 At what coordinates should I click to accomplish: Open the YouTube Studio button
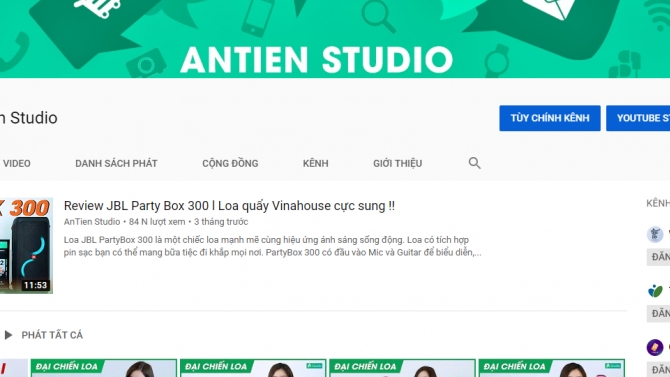click(x=638, y=118)
